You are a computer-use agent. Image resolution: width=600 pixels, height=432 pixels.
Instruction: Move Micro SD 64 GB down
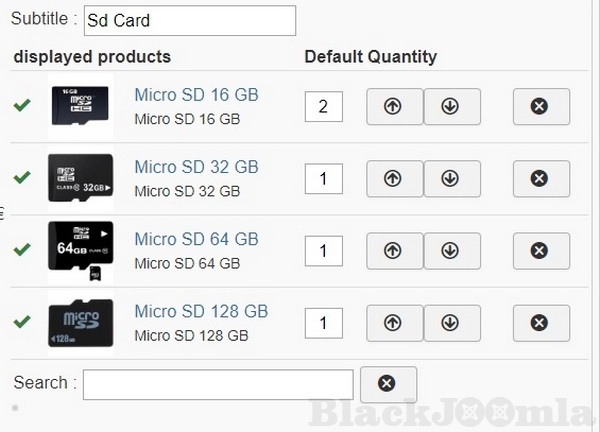pos(452,251)
